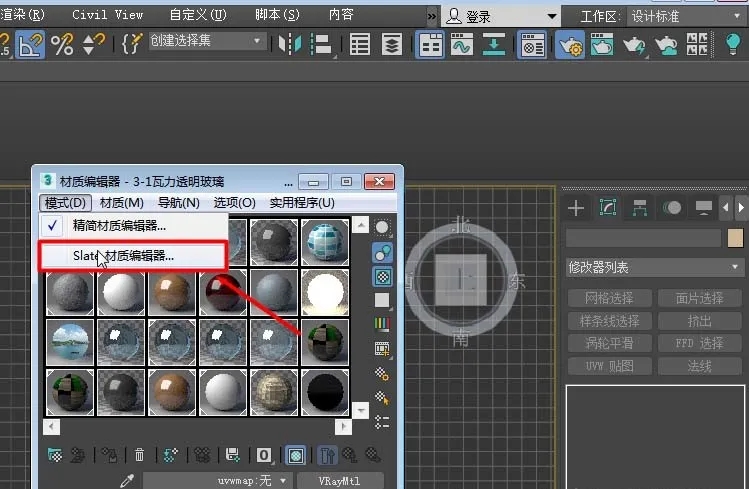Click the VRayMtl material type button

(x=340, y=481)
